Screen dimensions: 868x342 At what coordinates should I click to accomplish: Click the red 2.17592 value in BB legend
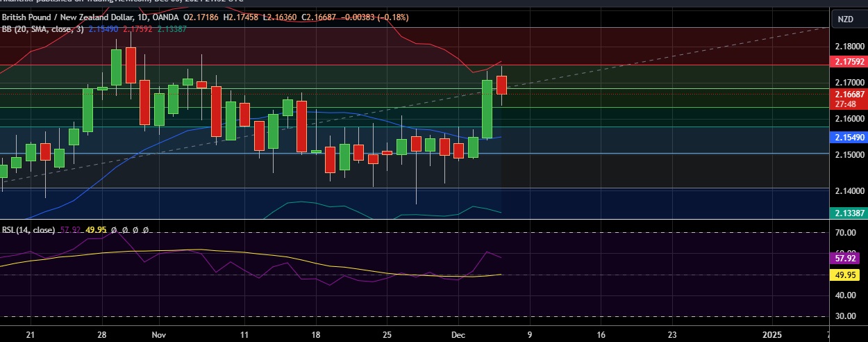[x=137, y=29]
